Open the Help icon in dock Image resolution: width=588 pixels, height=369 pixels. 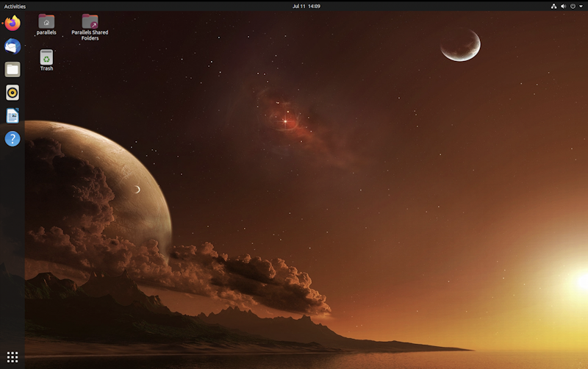point(12,139)
